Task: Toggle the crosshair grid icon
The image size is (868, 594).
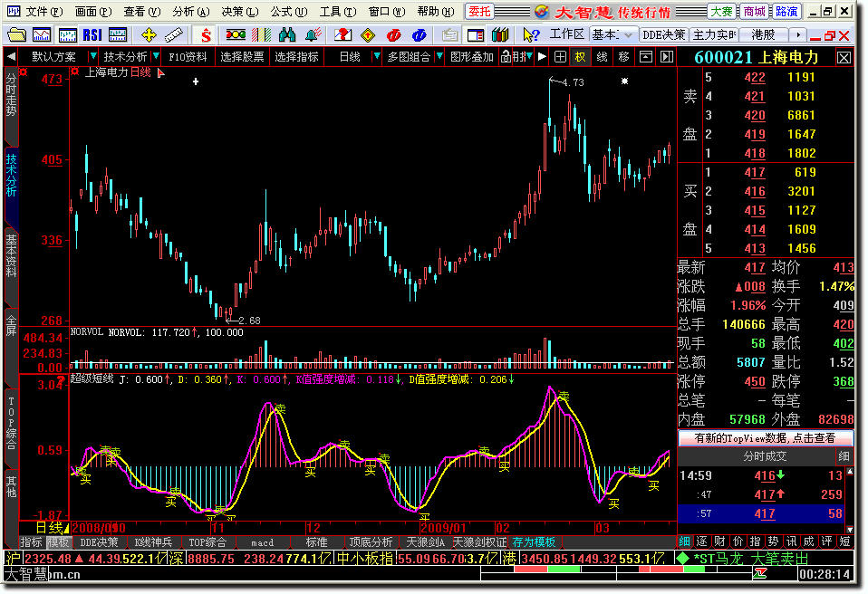Action: (x=560, y=57)
